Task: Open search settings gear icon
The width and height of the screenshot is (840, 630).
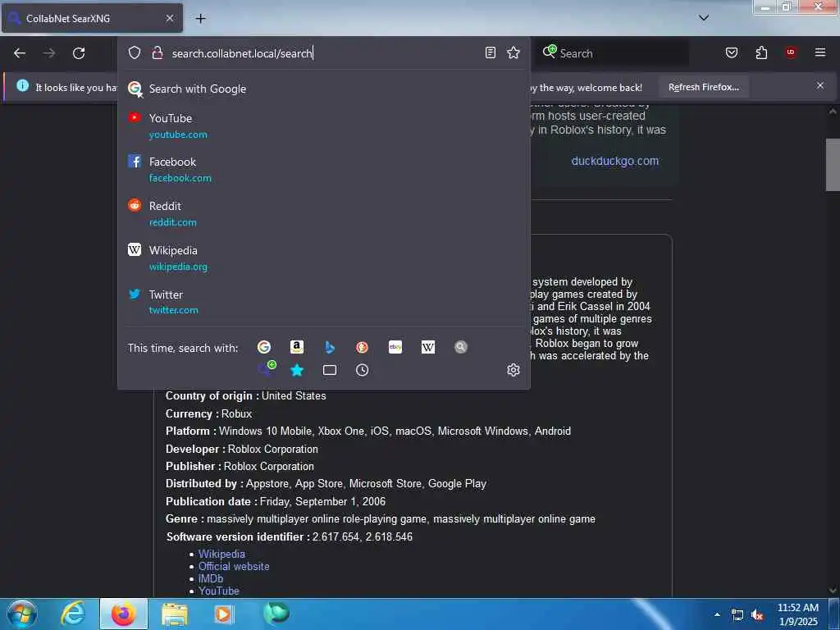Action: (x=514, y=370)
